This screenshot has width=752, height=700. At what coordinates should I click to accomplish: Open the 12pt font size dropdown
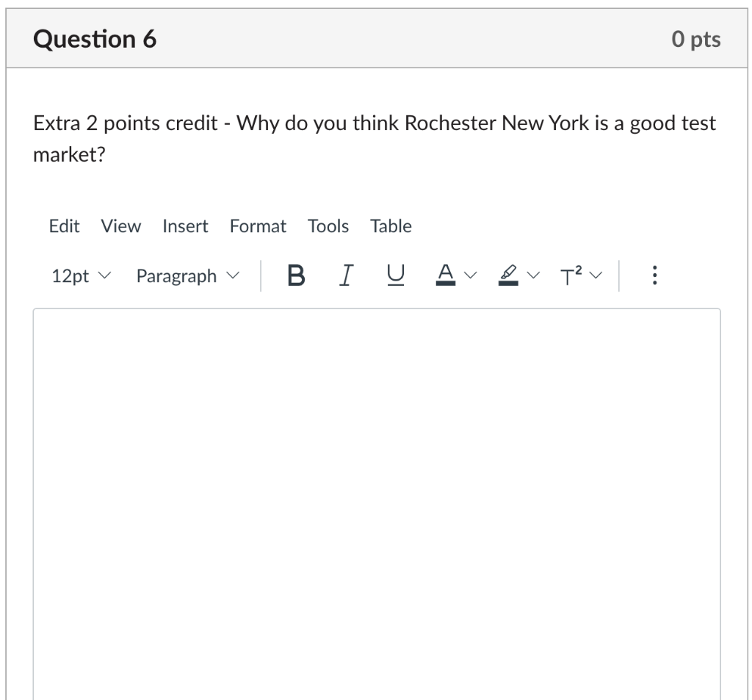point(81,275)
